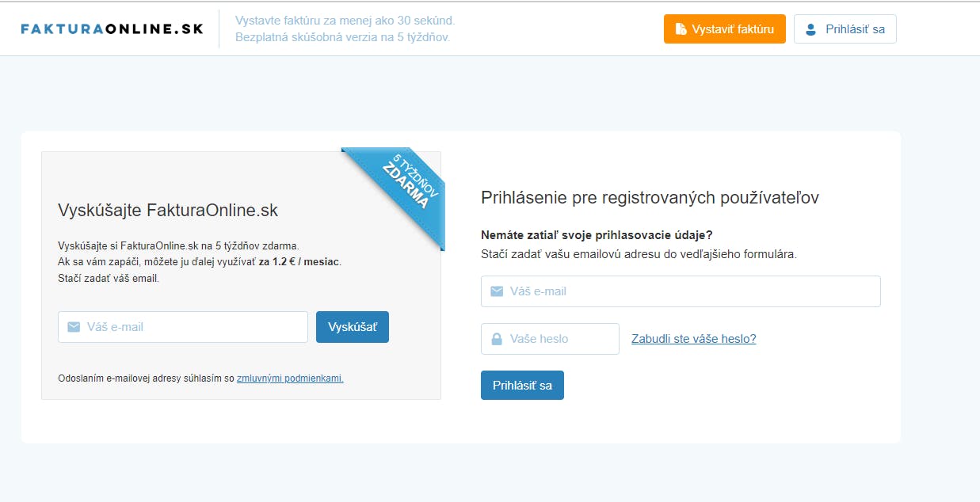Screen dimensions: 980x502
Task: Open the zmluvnými podmienkami link
Action: [x=290, y=378]
